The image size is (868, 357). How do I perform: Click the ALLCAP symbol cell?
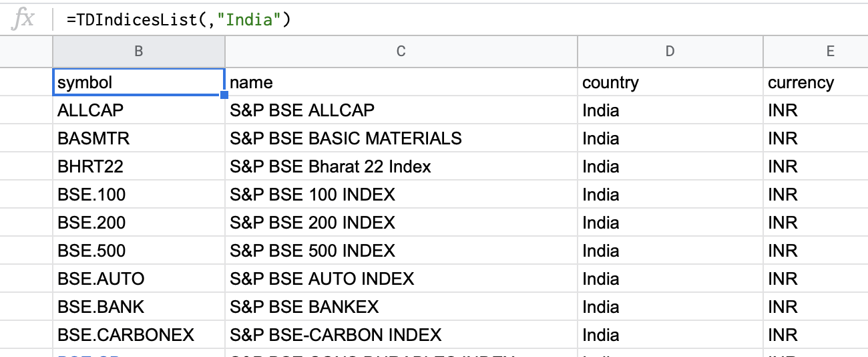coord(139,110)
